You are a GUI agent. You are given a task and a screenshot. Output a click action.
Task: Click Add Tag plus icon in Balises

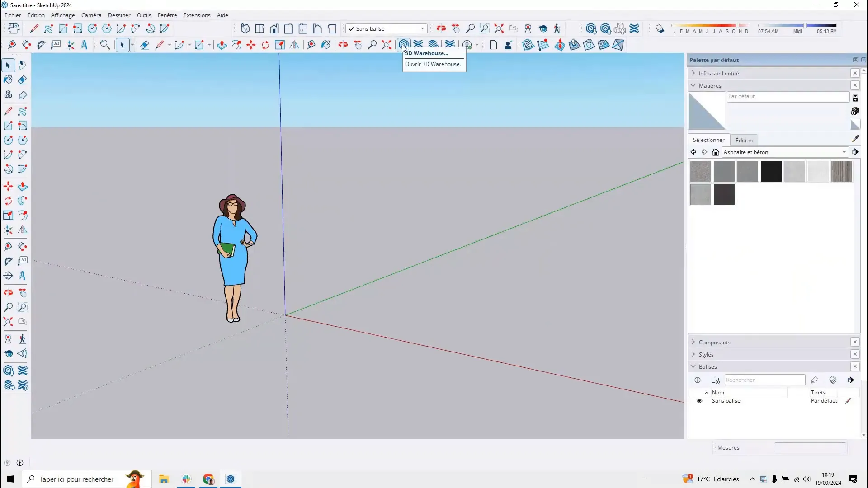point(698,380)
